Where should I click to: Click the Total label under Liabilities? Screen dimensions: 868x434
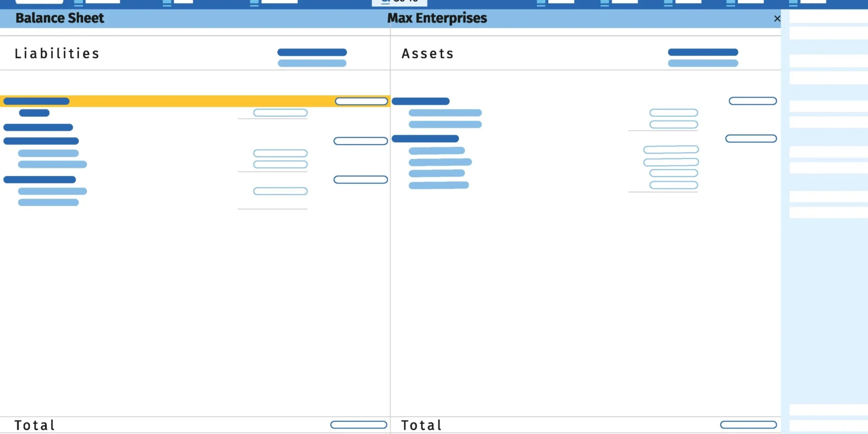coord(35,425)
